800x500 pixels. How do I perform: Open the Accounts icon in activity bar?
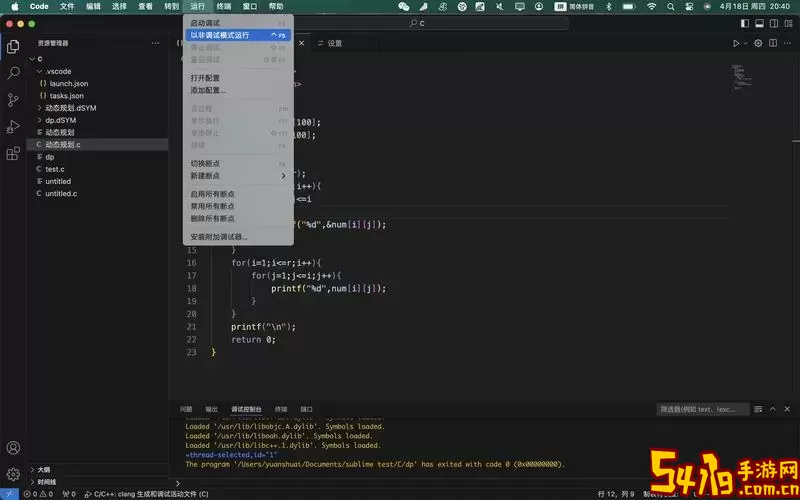13,448
